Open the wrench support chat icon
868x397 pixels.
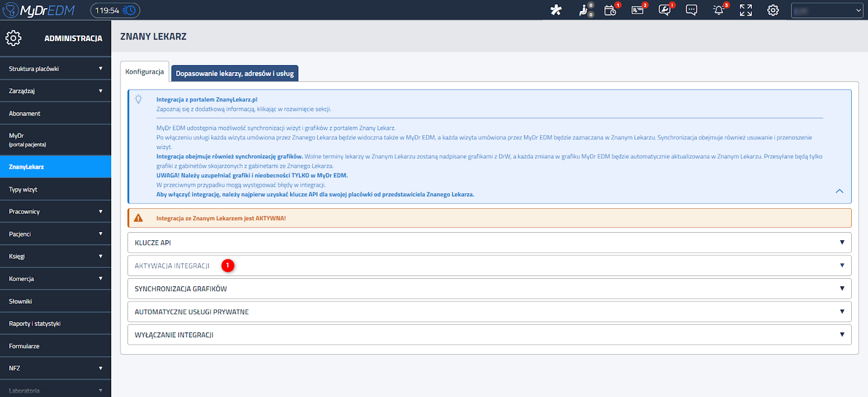click(665, 10)
